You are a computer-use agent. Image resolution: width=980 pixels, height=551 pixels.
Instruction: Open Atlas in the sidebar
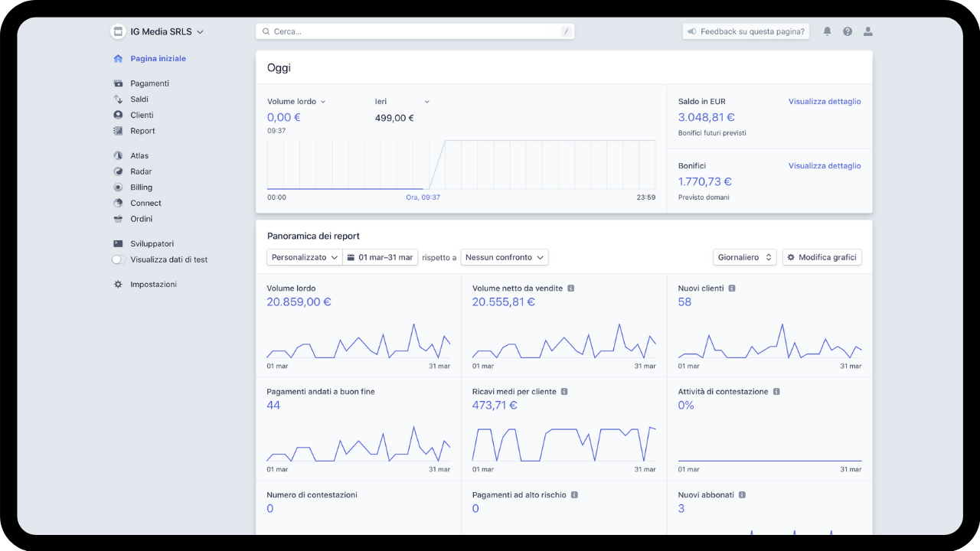click(139, 155)
